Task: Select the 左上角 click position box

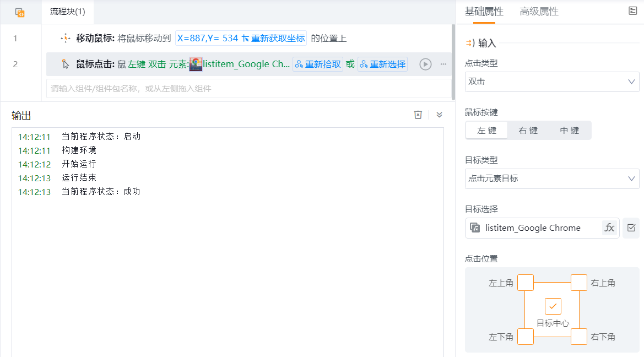Action: pyautogui.click(x=526, y=283)
